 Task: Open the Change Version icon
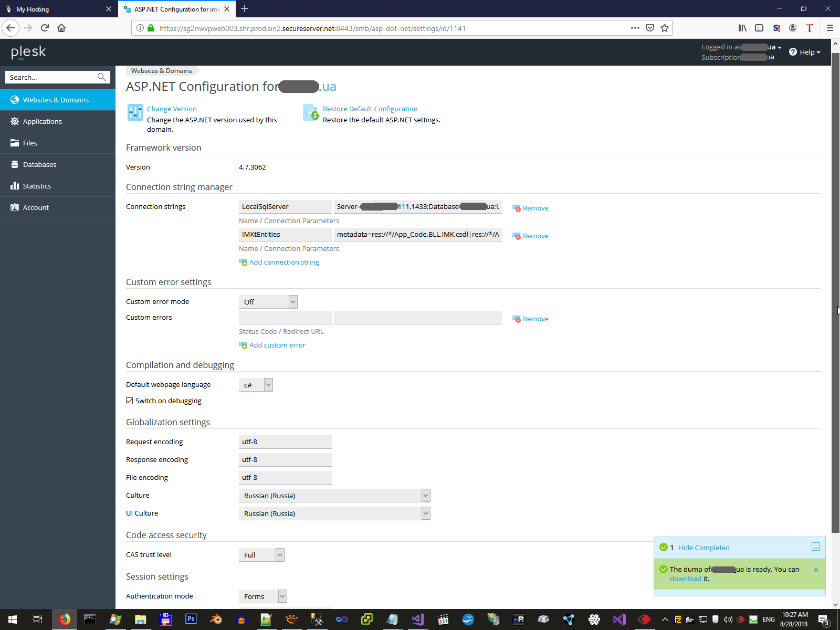coord(135,112)
